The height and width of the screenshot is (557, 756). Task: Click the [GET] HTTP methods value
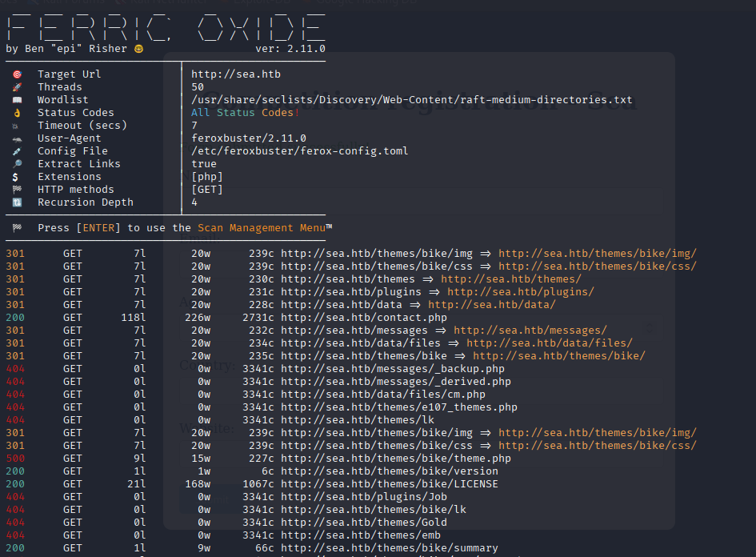pyautogui.click(x=207, y=190)
